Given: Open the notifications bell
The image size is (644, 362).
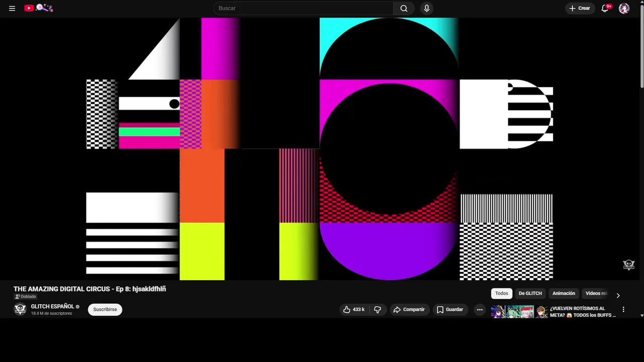Looking at the screenshot, I should 605,8.
